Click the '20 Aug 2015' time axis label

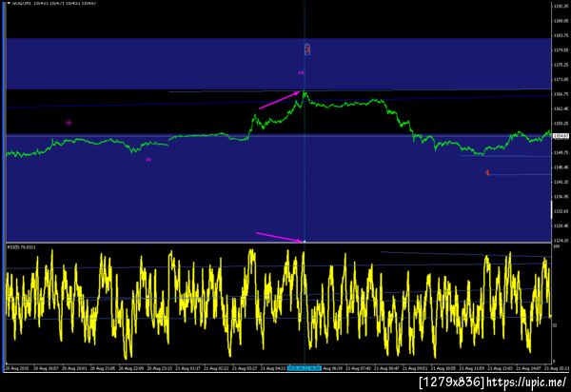point(17,368)
